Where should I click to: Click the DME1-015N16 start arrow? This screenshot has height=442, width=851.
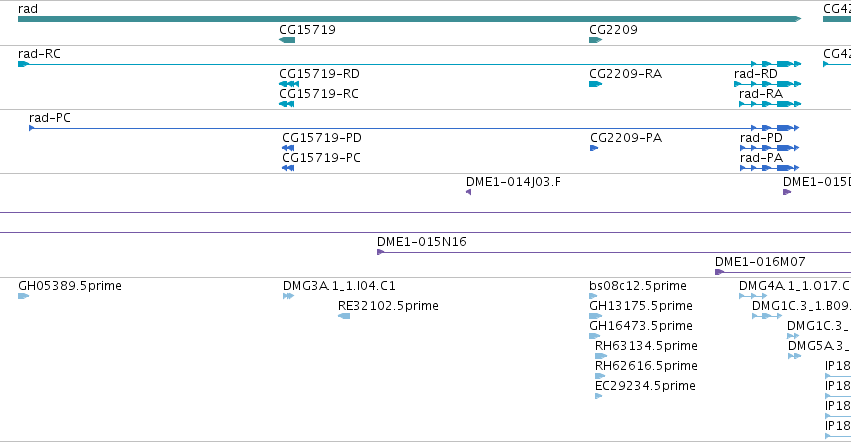380,252
